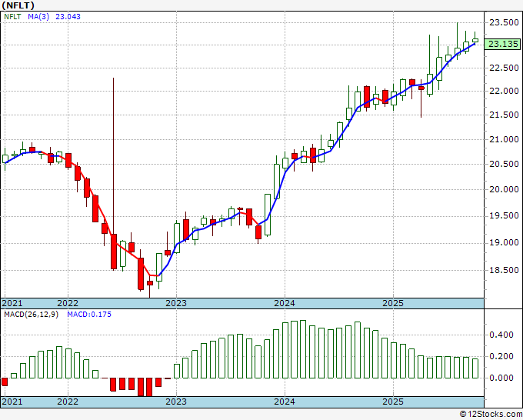The image size is (523, 420).
Task: Click 2021 on the MACD panel time axis
Action: (x=12, y=402)
